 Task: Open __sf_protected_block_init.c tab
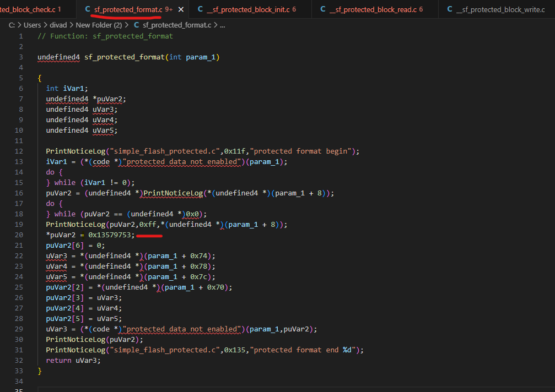(251, 9)
